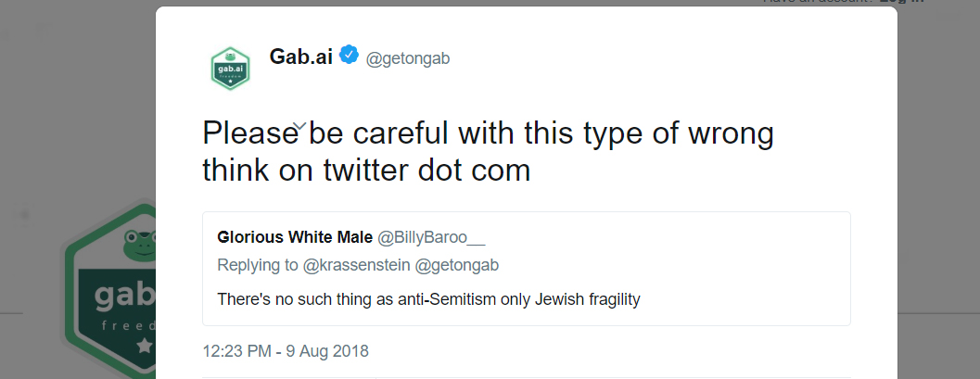Select the @BillyBaroo__ handle in quoted tweet

tap(431, 237)
